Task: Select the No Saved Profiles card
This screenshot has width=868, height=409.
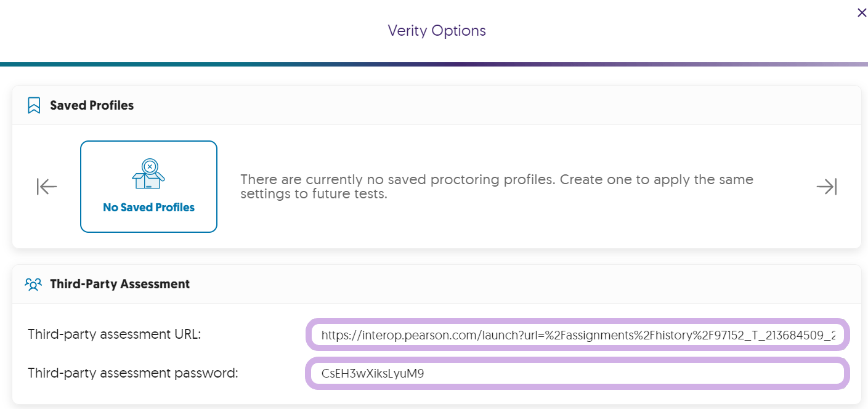Action: point(148,186)
